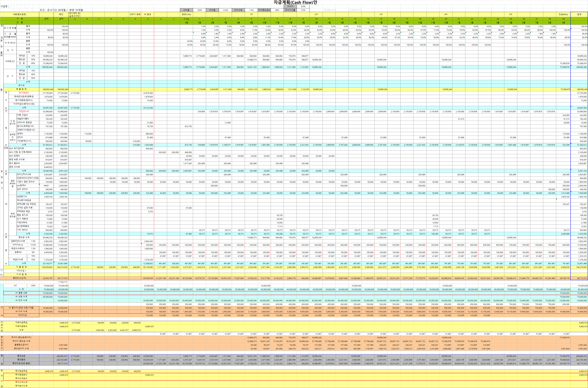Select the 투자원금회수 row label
Screen dimensions: 588x388
pyautogui.click(x=21, y=375)
